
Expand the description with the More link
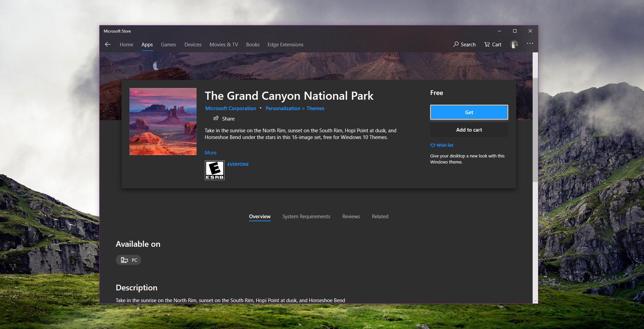point(210,153)
